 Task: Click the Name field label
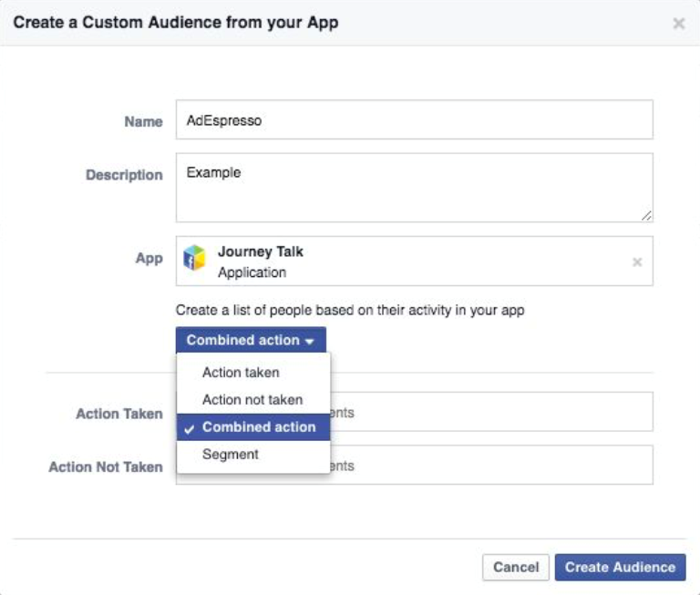pos(143,121)
